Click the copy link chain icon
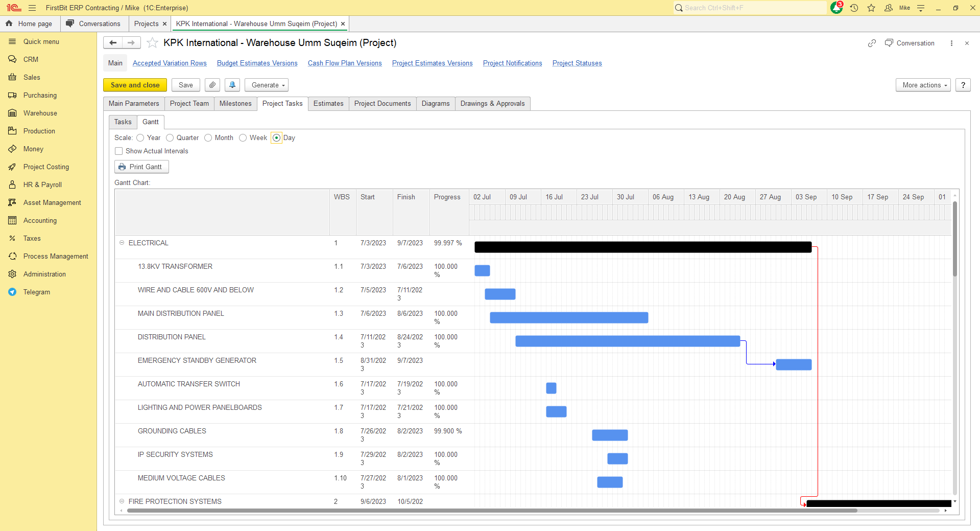This screenshot has height=531, width=980. (872, 43)
